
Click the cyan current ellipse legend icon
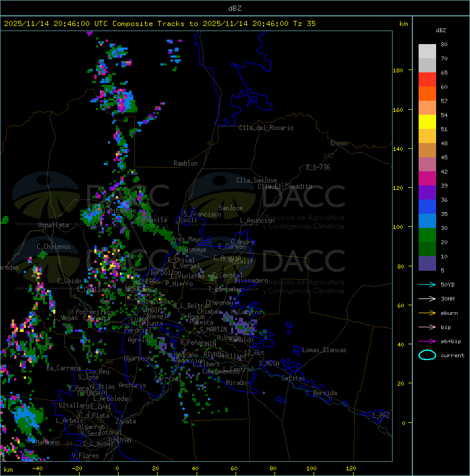(427, 355)
